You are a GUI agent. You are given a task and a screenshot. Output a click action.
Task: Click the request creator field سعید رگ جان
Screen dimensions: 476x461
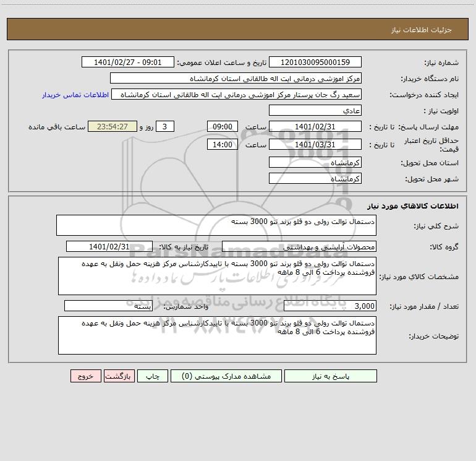click(x=237, y=95)
